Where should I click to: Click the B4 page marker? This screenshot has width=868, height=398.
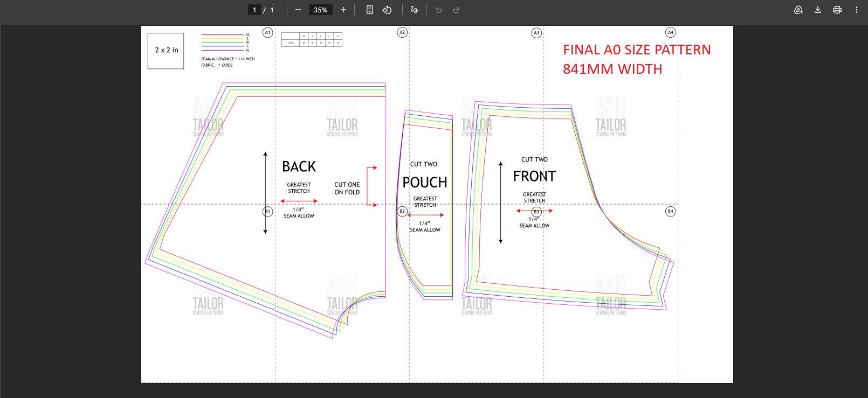[x=670, y=211]
